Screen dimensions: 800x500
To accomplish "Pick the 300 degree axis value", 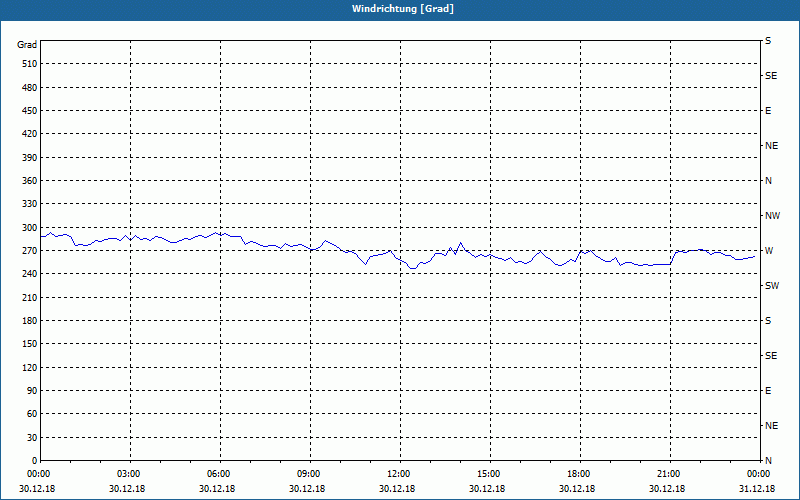I will [30, 228].
